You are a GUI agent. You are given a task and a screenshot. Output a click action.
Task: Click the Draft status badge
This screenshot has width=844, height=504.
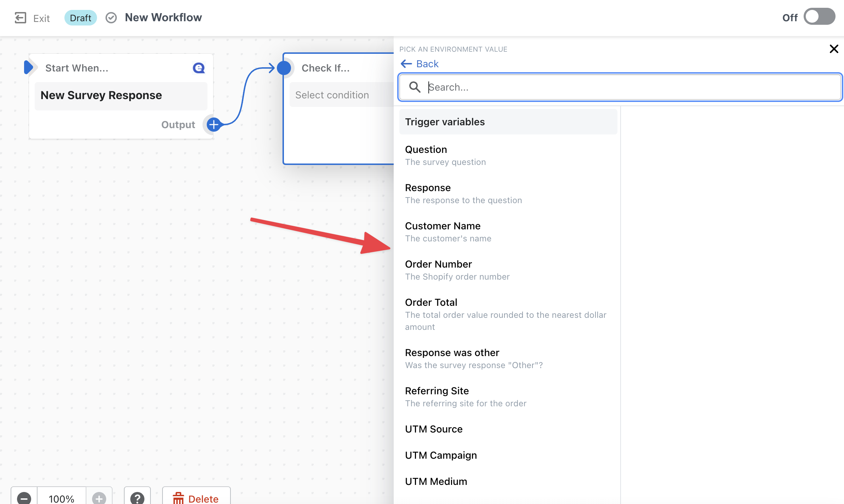80,18
